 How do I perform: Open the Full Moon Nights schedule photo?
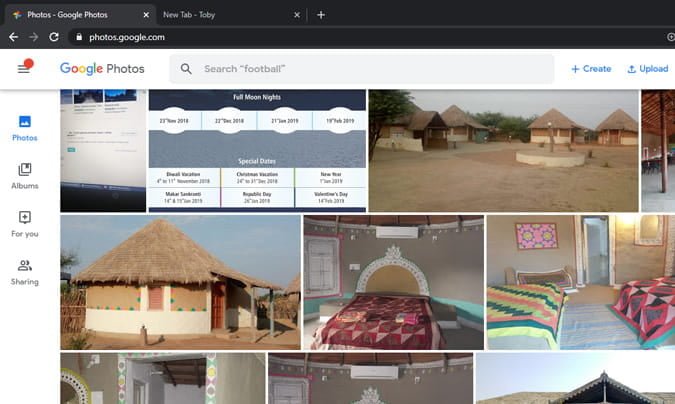tap(257, 150)
